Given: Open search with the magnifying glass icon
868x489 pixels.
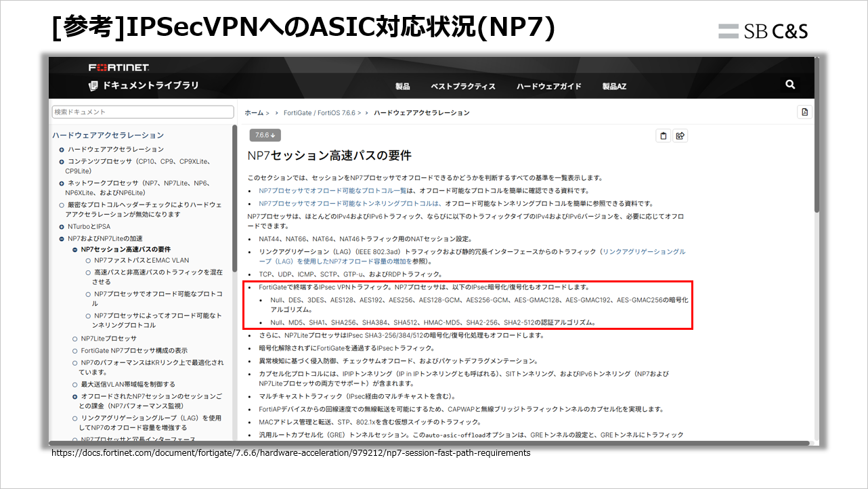Looking at the screenshot, I should coord(789,85).
